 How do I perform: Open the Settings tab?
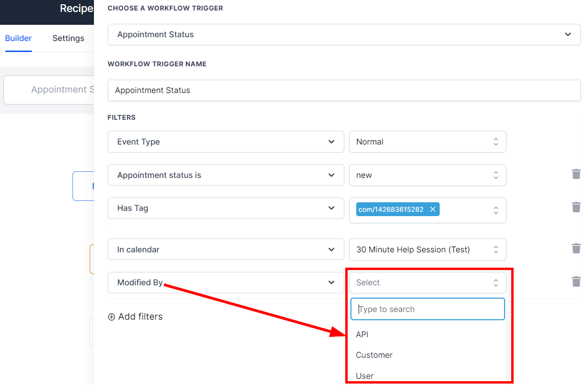click(68, 38)
